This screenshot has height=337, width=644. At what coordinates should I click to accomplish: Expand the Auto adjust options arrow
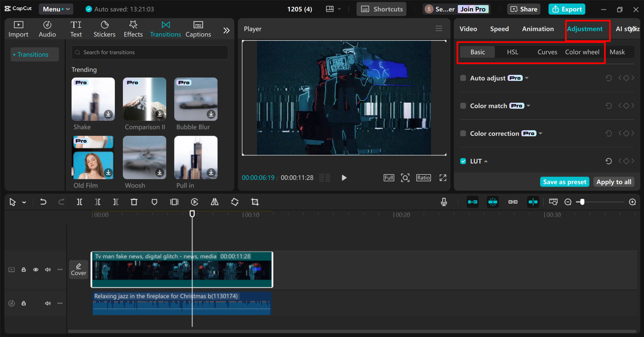(527, 78)
